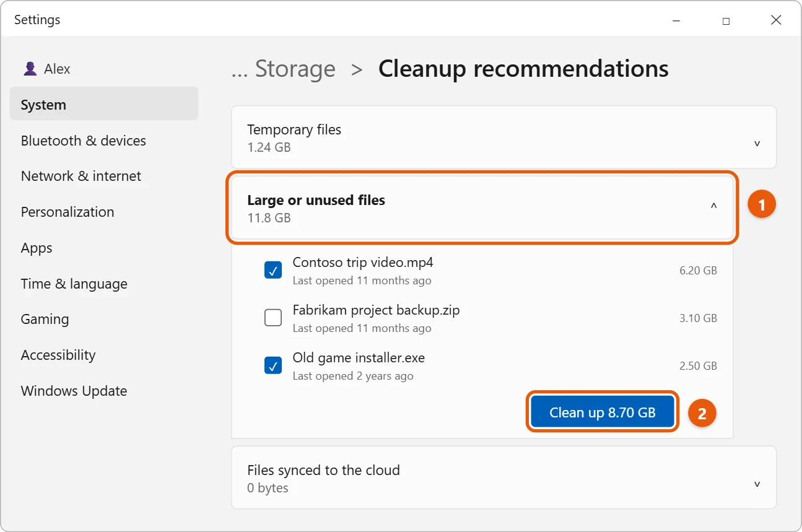
Task: Click the Temporary files heading
Action: (x=294, y=129)
